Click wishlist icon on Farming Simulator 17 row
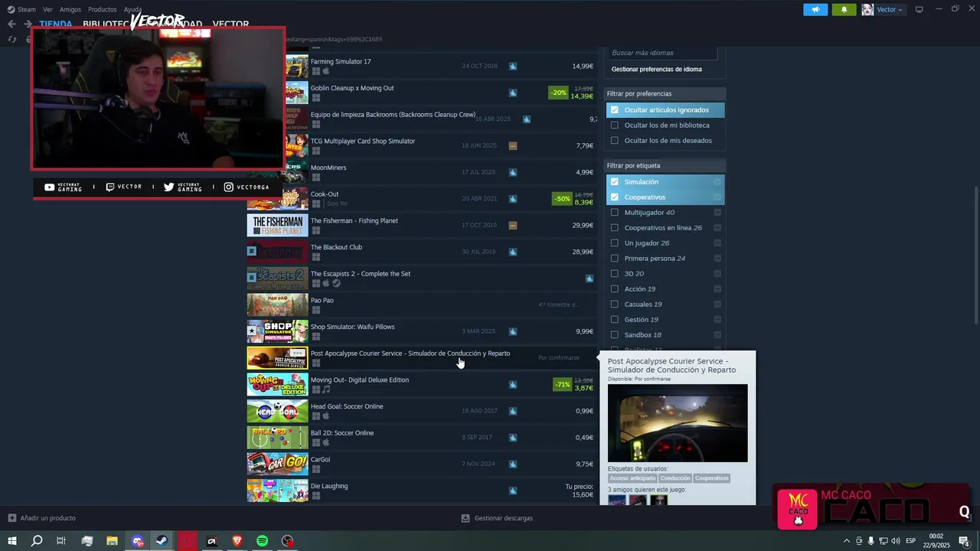Screen dimensions: 980x551 (513, 67)
